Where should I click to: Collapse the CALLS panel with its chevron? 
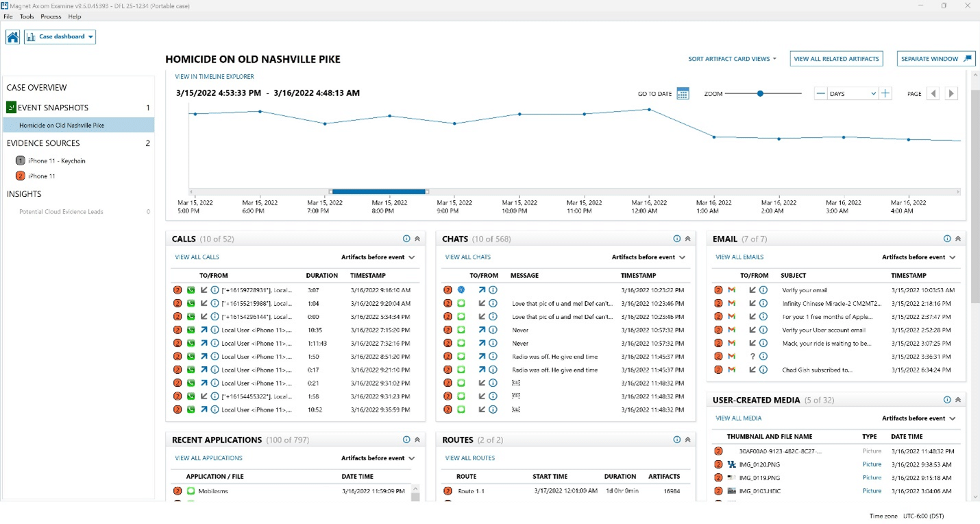(x=416, y=239)
